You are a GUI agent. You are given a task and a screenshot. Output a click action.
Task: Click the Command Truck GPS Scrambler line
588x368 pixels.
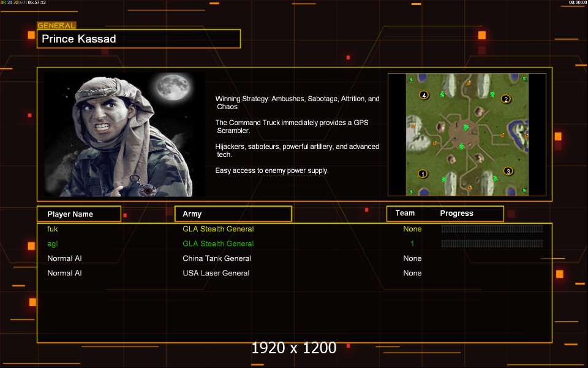coord(292,126)
